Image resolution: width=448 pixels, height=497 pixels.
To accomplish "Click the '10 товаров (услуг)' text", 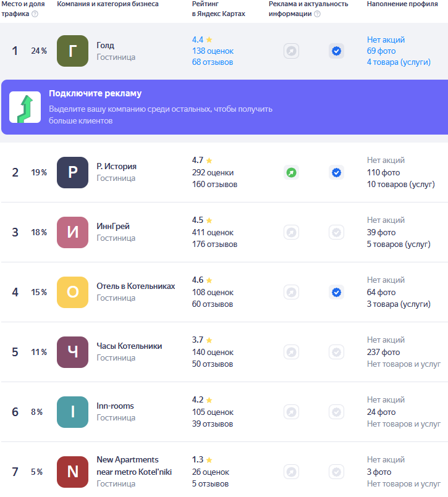I will (x=400, y=184).
